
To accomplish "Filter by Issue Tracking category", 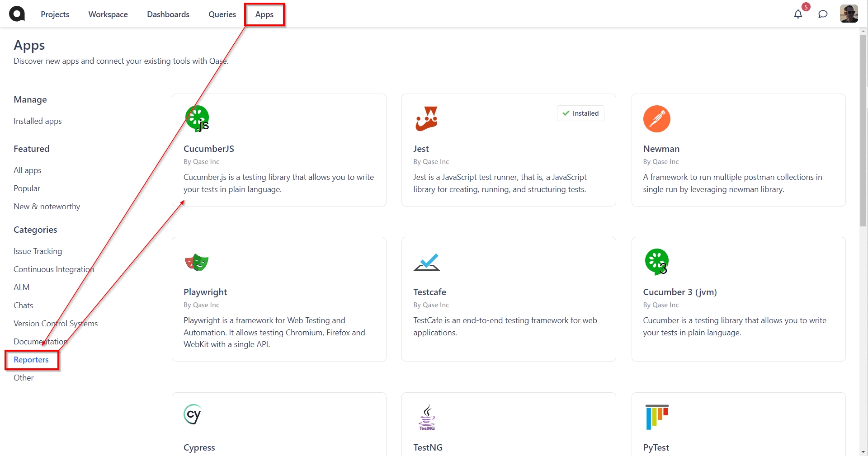I will click(x=38, y=251).
